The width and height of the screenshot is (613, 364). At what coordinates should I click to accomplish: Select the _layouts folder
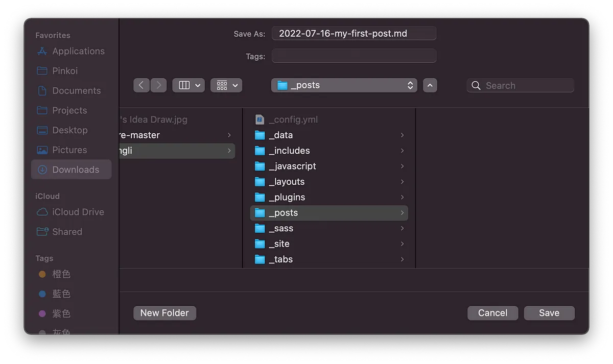point(287,182)
